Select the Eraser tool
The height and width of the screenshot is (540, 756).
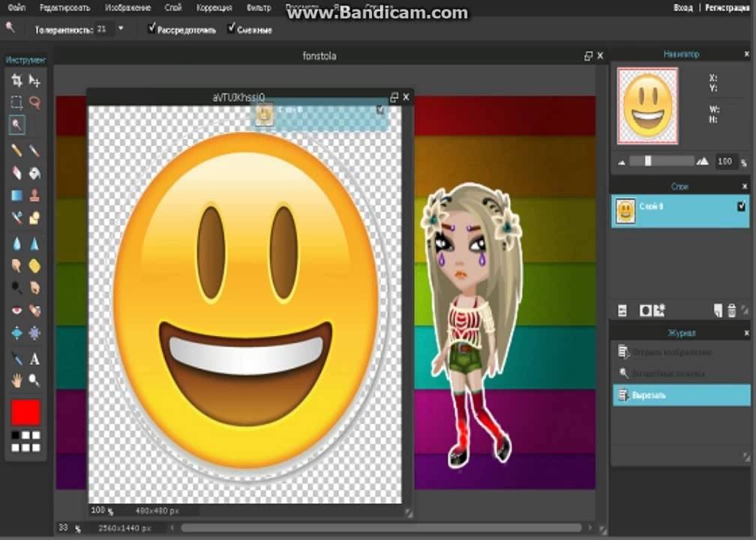click(16, 173)
